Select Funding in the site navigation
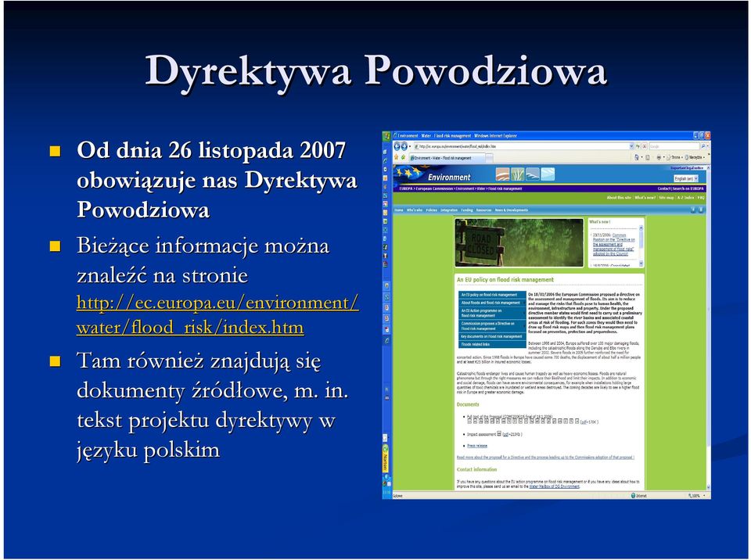This screenshot has width=751, height=560. tap(467, 210)
